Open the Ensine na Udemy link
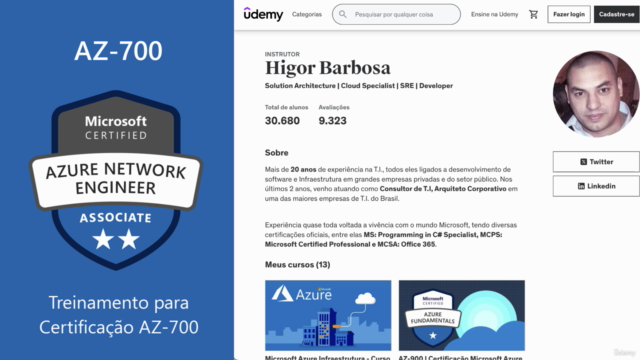Screen dimensions: 640x360 point(494,14)
